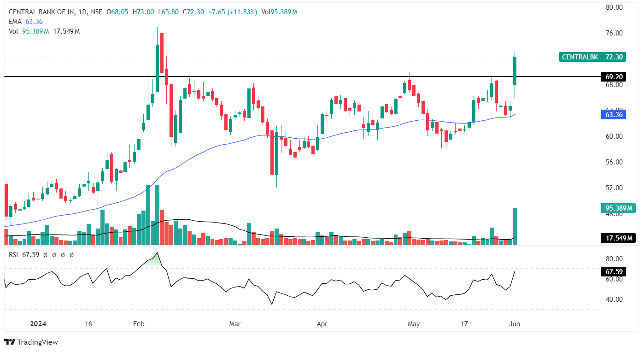Viewport: 644px width, 352px height.
Task: Click the blue 63.36 EMA value tag
Action: point(613,115)
